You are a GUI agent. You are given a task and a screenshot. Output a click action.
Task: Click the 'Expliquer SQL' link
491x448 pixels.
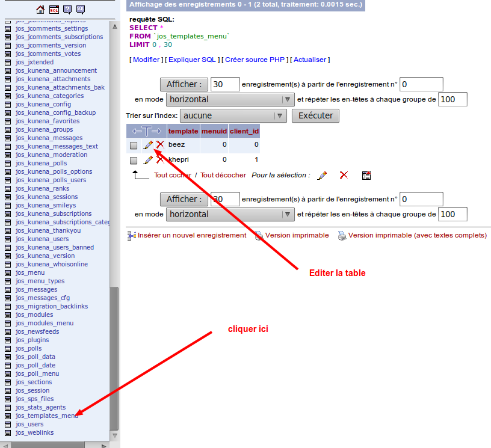[192, 60]
